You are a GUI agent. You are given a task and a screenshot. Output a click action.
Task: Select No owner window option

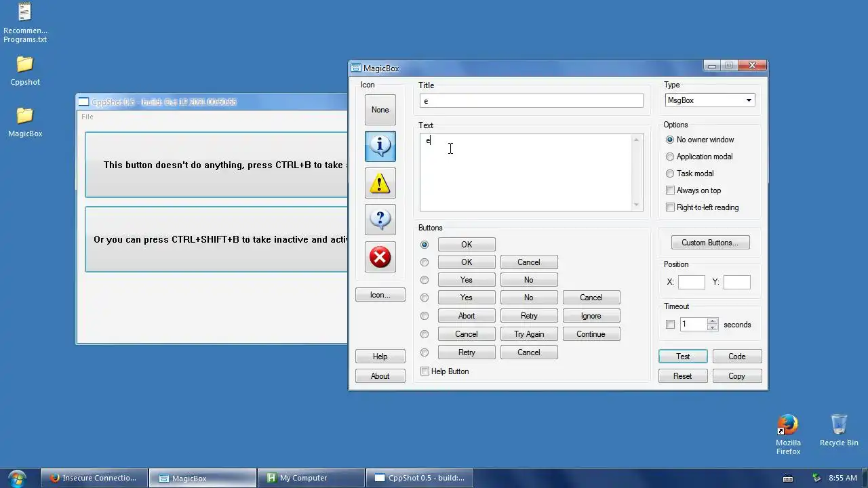pyautogui.click(x=700, y=140)
